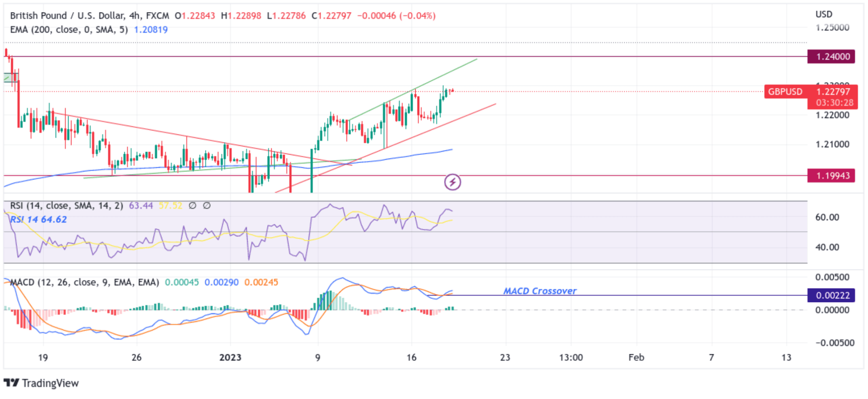Click the 60.00 RSI axis label
868x399 pixels.
[x=827, y=217]
